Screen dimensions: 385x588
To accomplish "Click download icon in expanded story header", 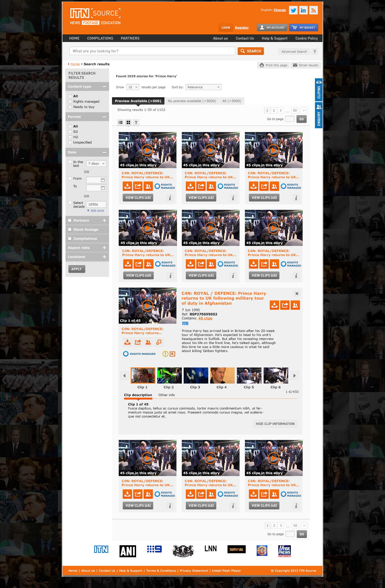I will pos(274,305).
